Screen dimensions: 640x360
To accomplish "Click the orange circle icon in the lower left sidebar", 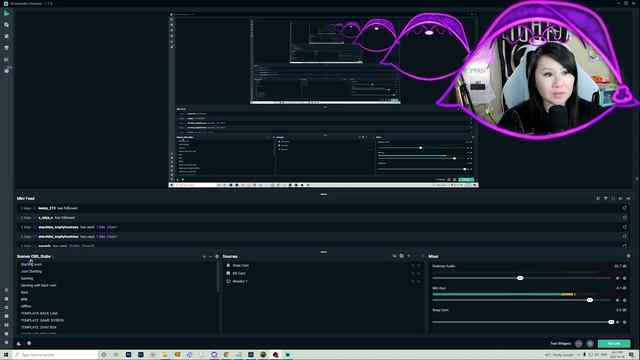I will click(x=6, y=290).
